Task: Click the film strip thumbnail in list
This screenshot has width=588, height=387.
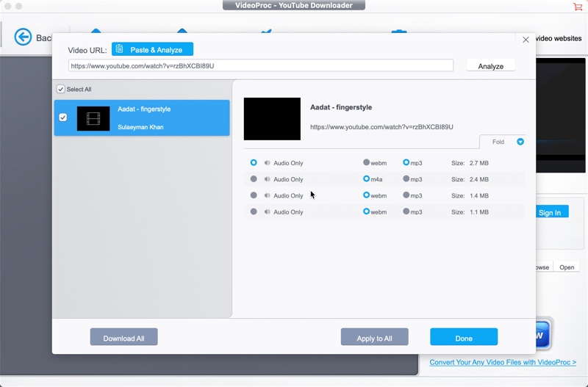Action: click(x=93, y=118)
